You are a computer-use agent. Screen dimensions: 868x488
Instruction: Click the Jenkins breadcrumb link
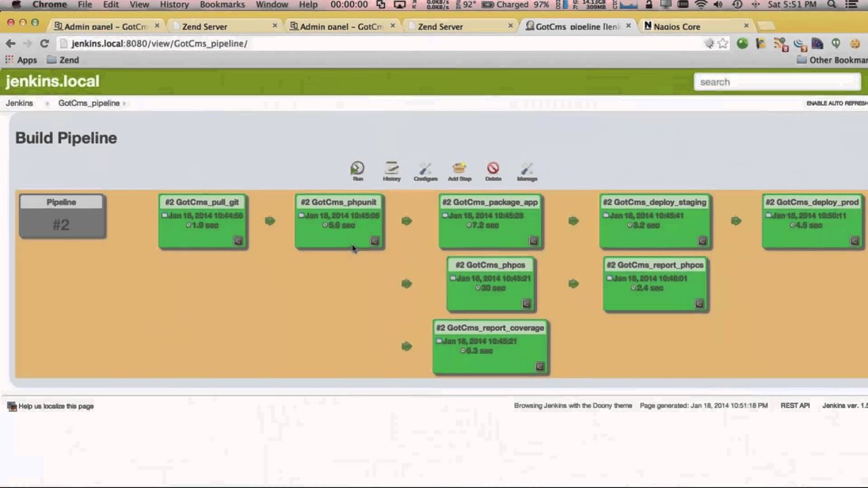pyautogui.click(x=19, y=103)
